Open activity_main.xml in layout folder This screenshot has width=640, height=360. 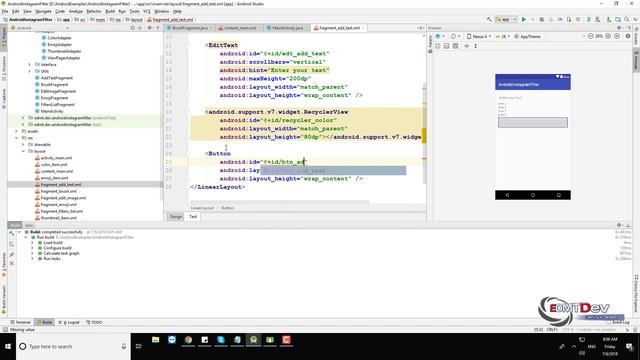point(56,158)
